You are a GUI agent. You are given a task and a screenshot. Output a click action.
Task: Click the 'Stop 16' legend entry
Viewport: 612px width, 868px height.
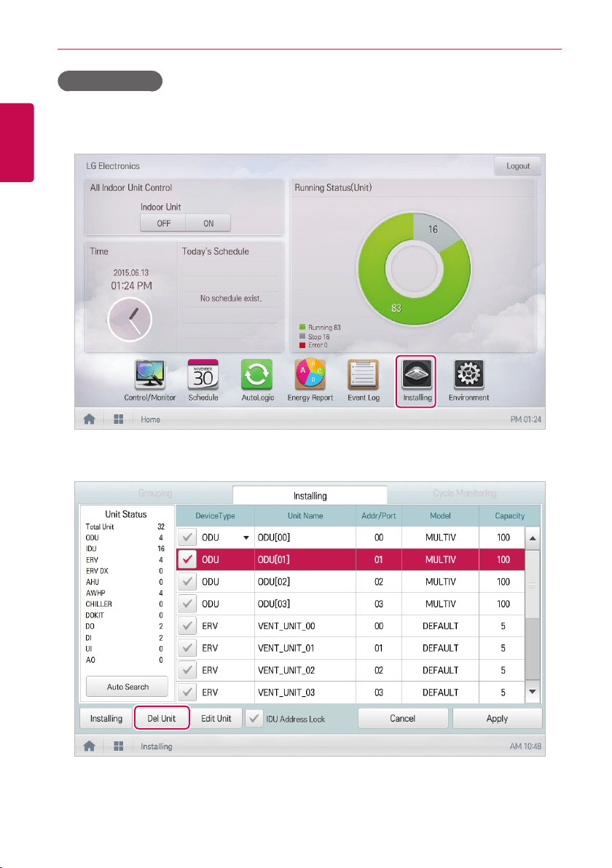click(x=315, y=336)
